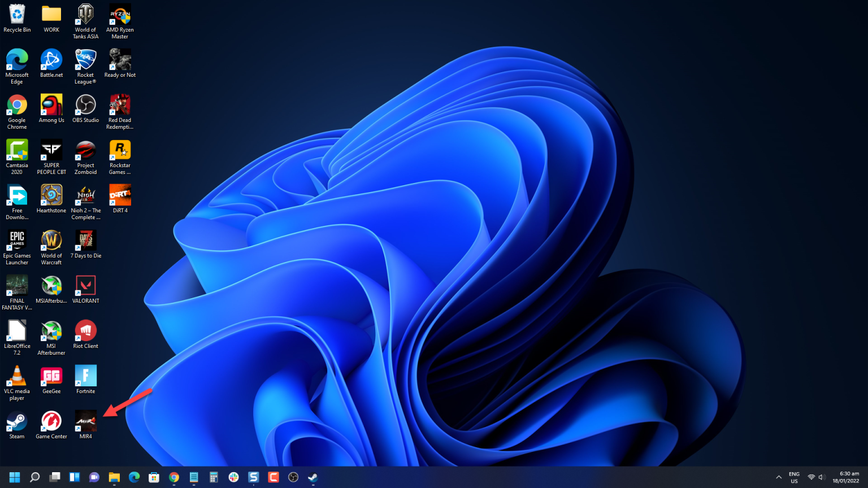The width and height of the screenshot is (868, 488).
Task: Select the Project Zomboid shortcut
Action: pyautogui.click(x=86, y=157)
